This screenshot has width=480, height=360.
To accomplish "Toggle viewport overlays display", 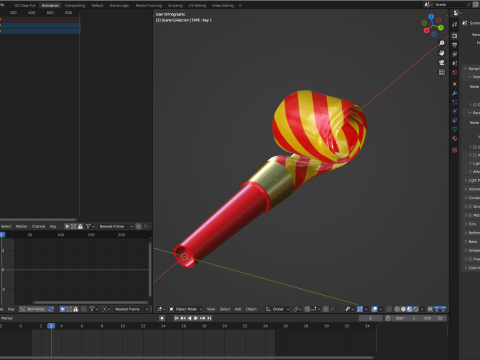I will pyautogui.click(x=375, y=309).
